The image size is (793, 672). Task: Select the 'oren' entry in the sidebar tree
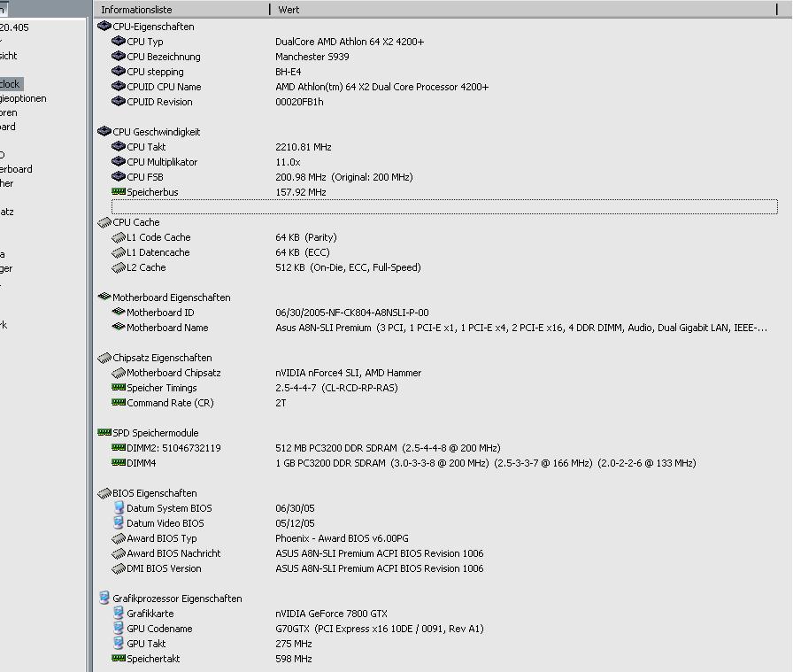pos(9,112)
